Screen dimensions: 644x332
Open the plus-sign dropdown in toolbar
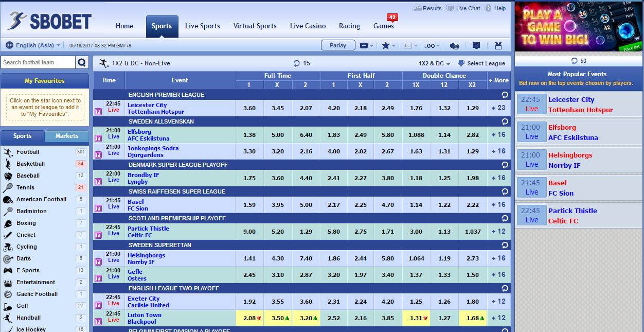pyautogui.click(x=367, y=45)
